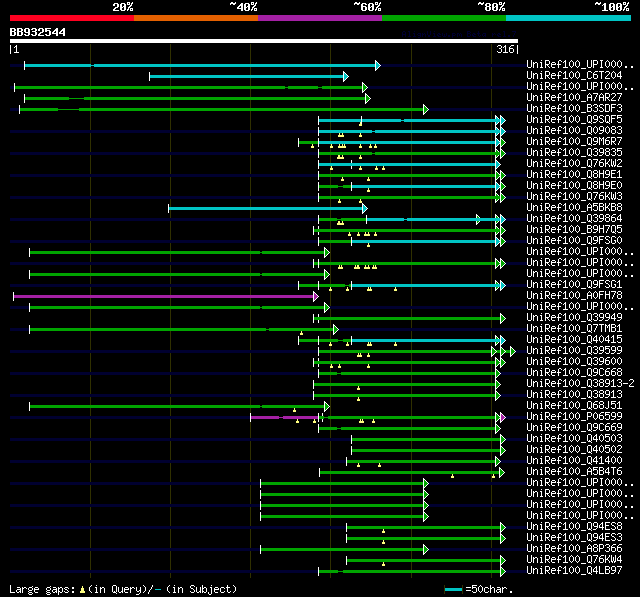
Task: Select the UniRef100_B9H7Q5 label
Action: pos(574,230)
